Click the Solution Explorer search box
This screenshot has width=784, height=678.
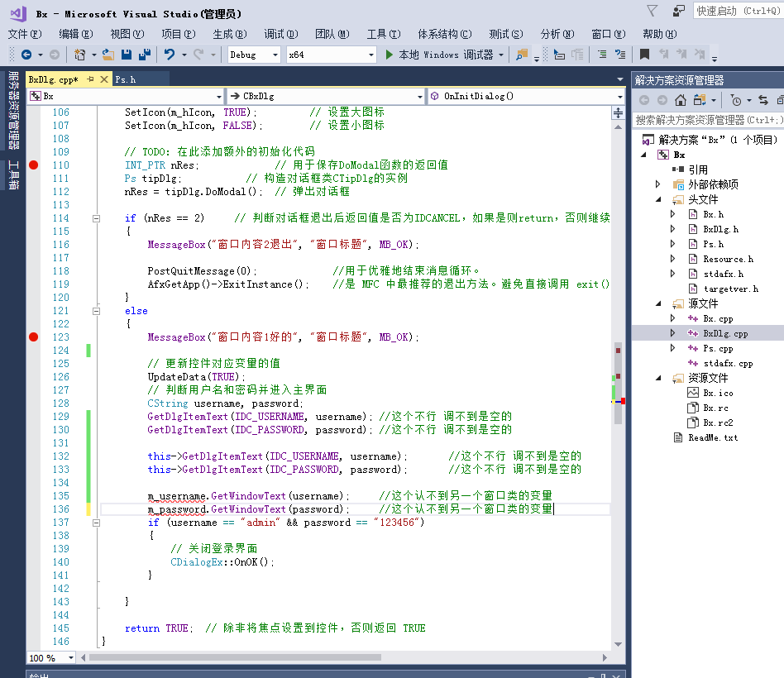pos(708,120)
